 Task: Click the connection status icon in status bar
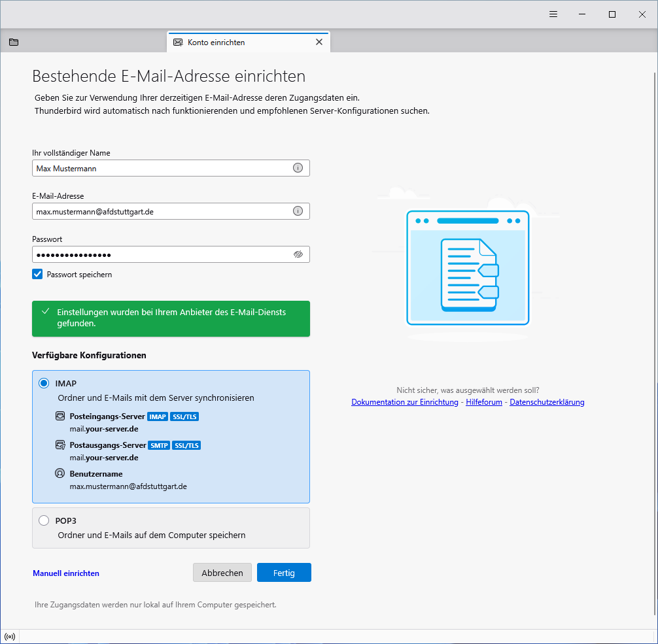10,637
